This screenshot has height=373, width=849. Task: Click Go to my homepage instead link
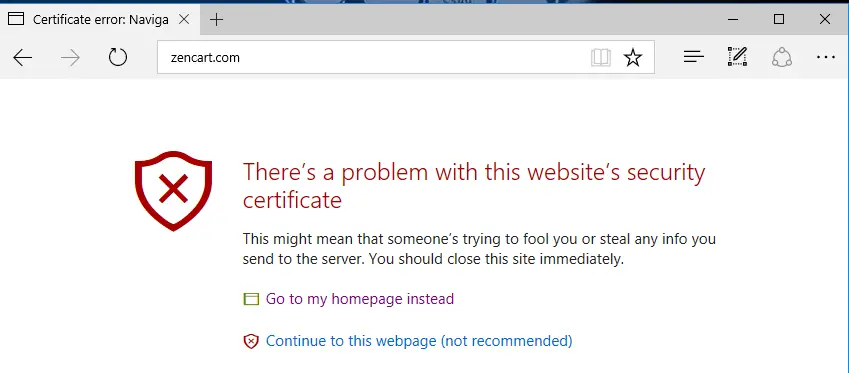360,299
